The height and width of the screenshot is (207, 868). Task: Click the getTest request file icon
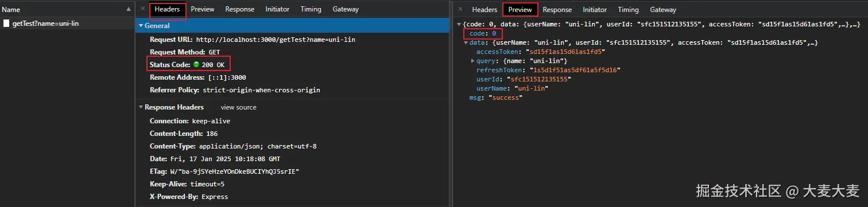6,24
